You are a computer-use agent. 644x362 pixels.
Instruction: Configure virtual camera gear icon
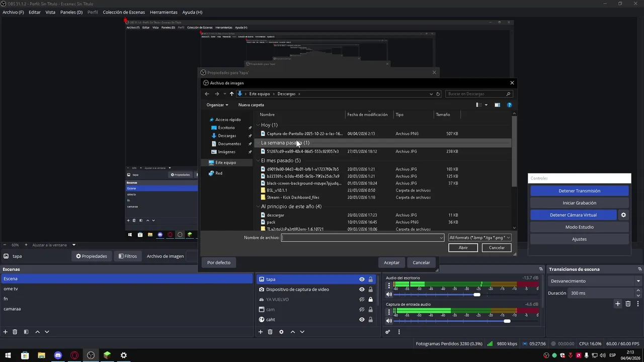pyautogui.click(x=623, y=215)
